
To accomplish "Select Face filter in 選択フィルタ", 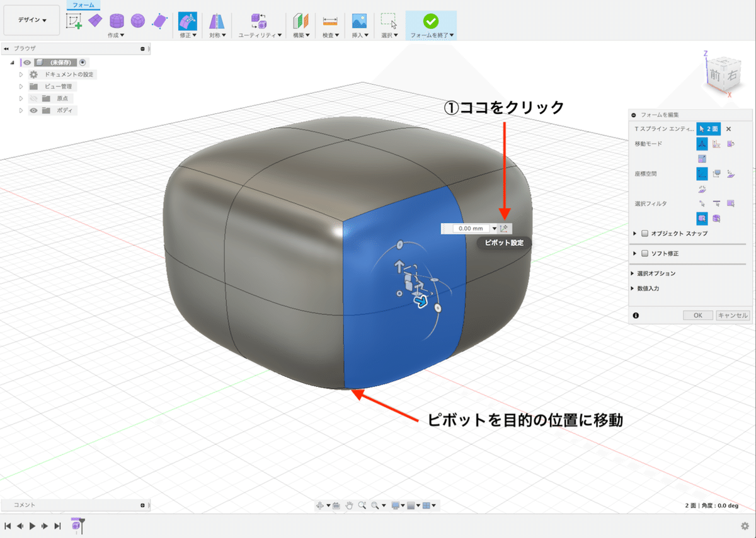I will 731,203.
